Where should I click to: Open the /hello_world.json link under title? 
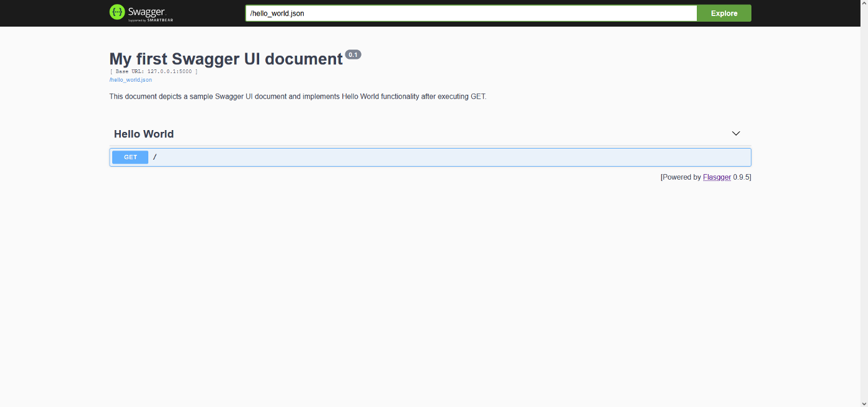(x=131, y=80)
